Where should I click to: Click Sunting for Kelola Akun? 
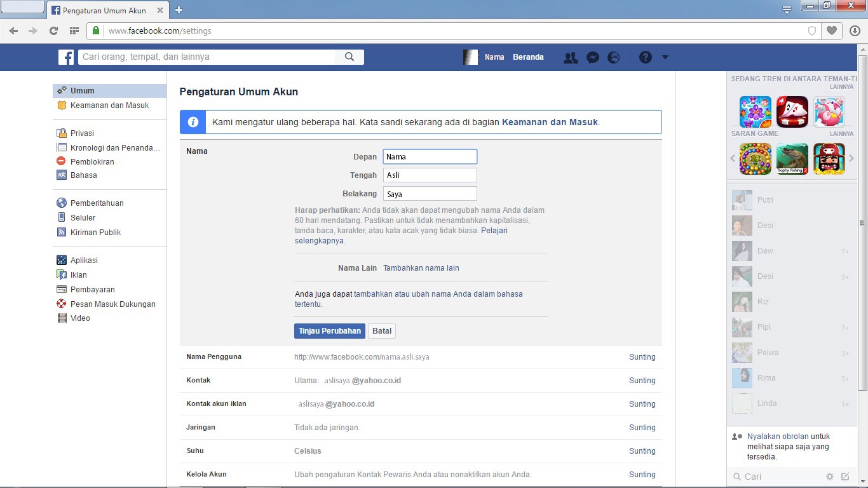click(x=642, y=475)
